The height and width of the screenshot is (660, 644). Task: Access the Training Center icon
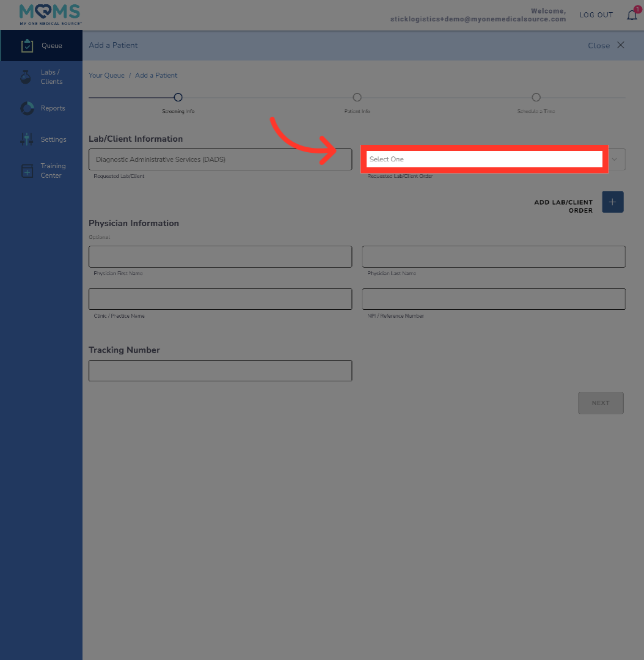tap(27, 170)
